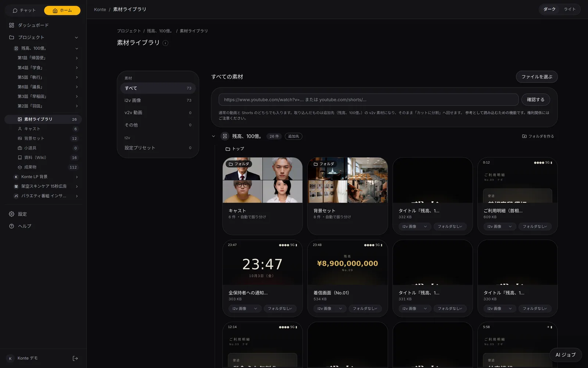Click the 架空スキンケア project icon
The width and height of the screenshot is (588, 368).
pyautogui.click(x=16, y=187)
